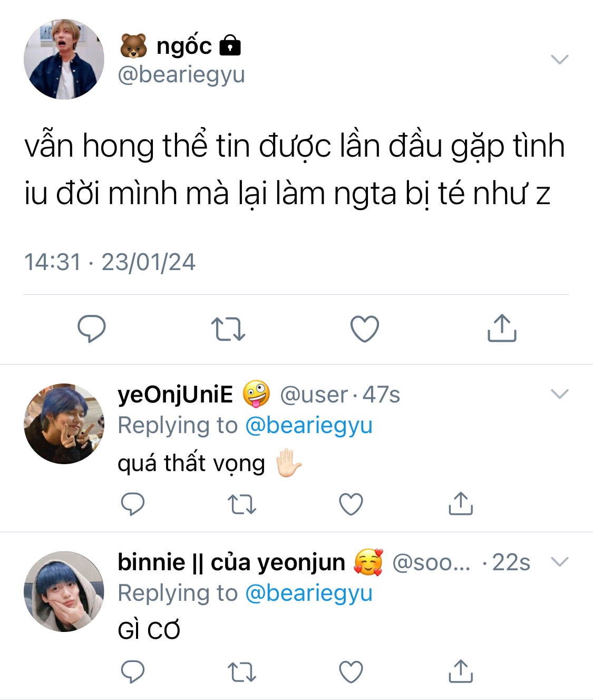This screenshot has width=593, height=700.
Task: Open binnie's profile avatar
Action: pyautogui.click(x=64, y=591)
